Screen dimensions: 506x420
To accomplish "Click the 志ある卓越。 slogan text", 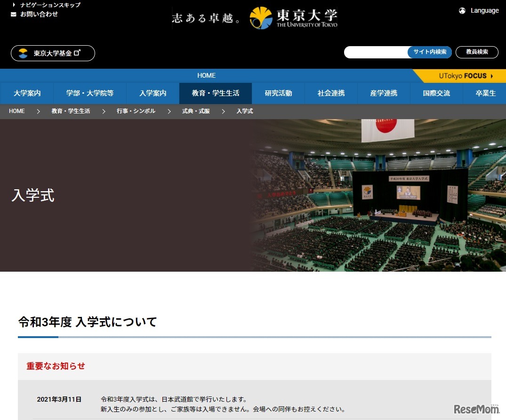I will [x=206, y=18].
